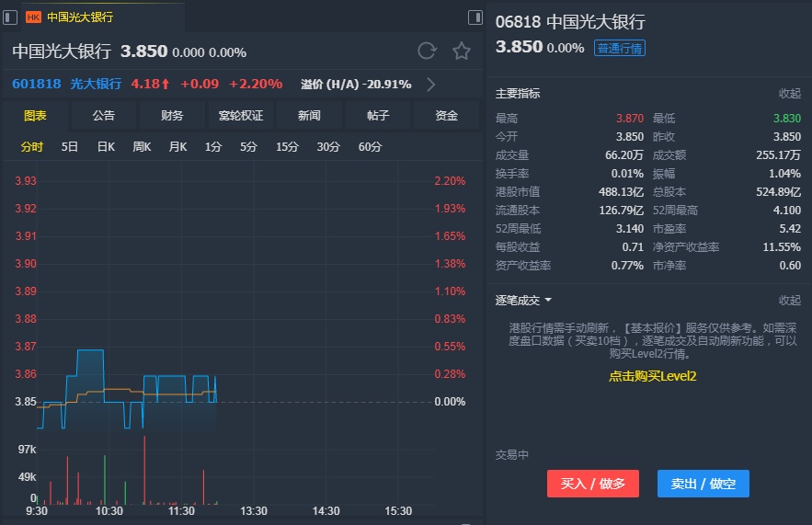
Task: Switch to 15分 chart interval
Action: [287, 147]
